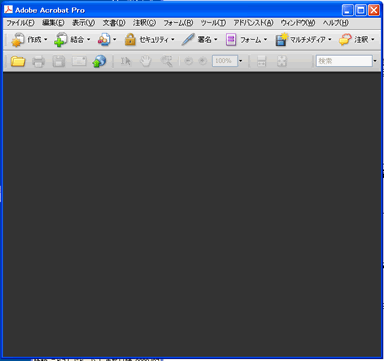Click the 結合 (Combine files) icon
Viewport: 384px width, 361px height.
click(61, 39)
